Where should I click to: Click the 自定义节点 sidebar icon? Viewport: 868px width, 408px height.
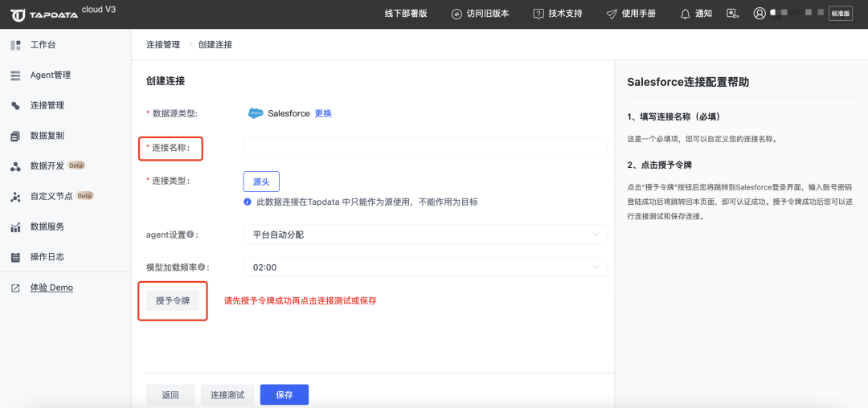tap(15, 197)
